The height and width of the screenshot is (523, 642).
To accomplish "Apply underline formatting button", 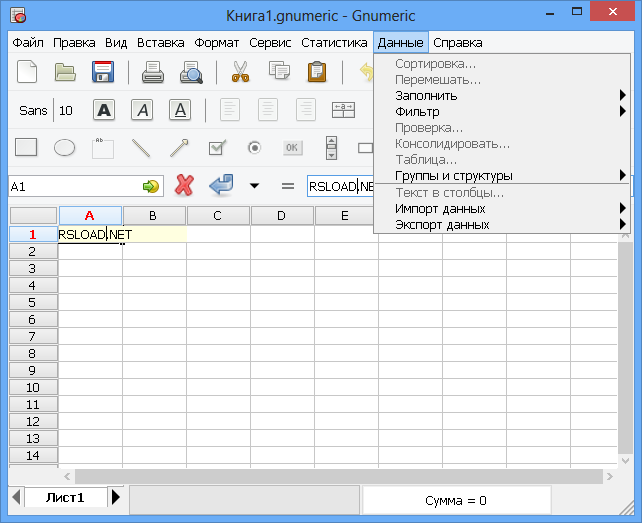I will click(x=180, y=110).
